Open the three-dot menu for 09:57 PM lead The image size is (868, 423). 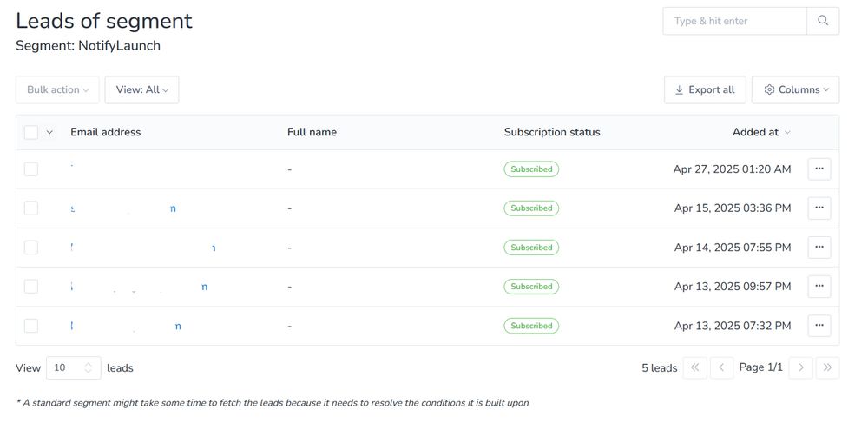(x=819, y=287)
